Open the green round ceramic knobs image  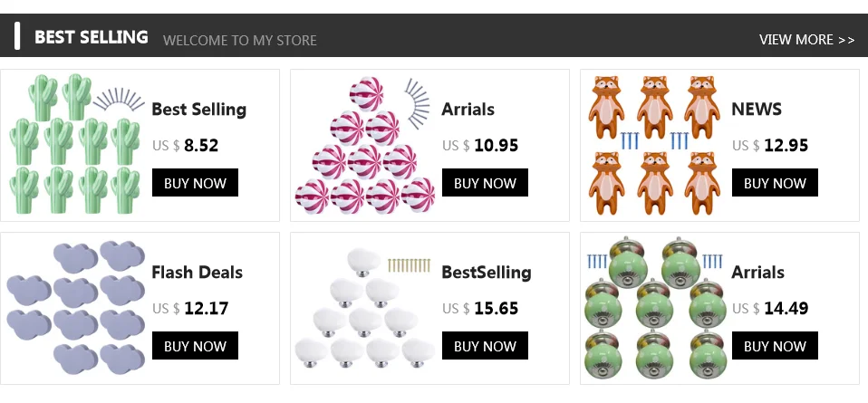coord(654,308)
